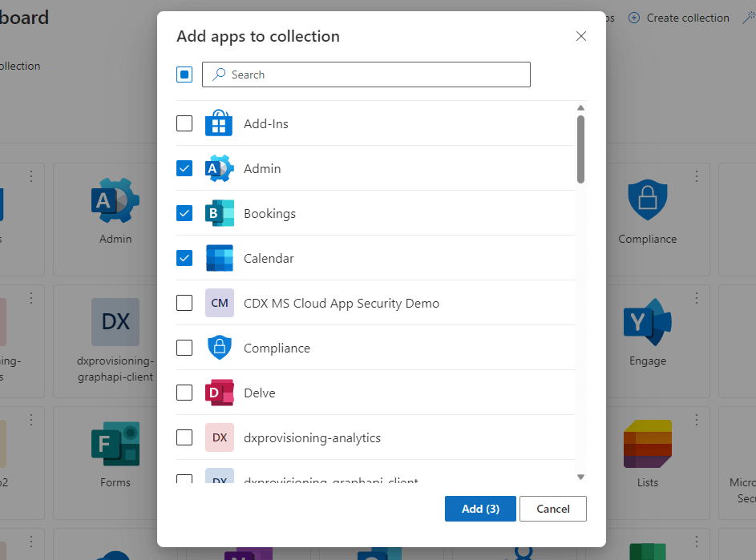Image resolution: width=756 pixels, height=560 pixels.
Task: Open the Lists tile on the dashboard
Action: click(x=648, y=462)
